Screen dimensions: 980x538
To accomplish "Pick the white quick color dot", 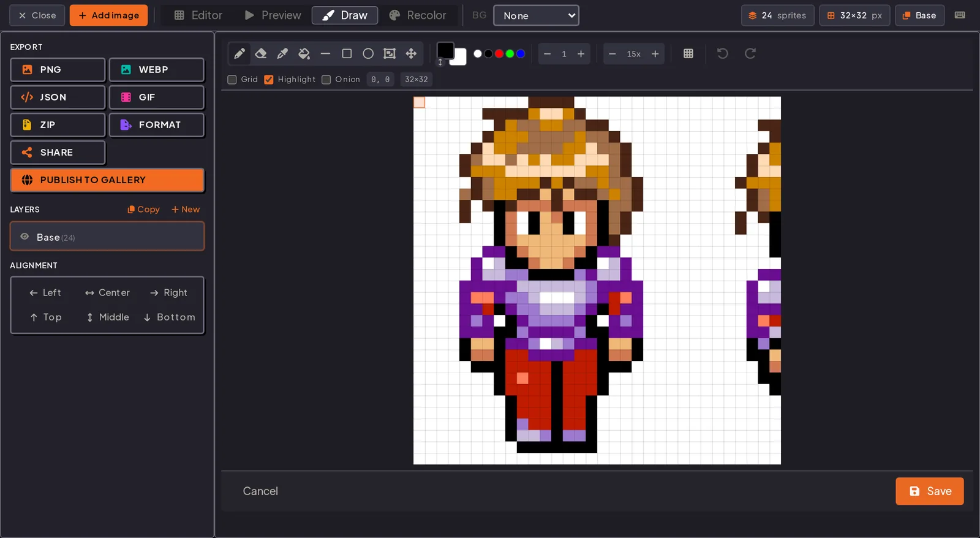I will 478,54.
